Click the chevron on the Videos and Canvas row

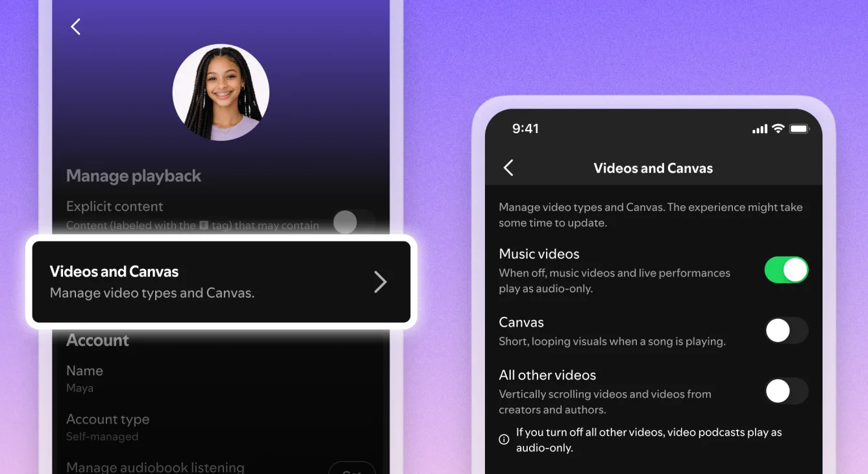tap(380, 282)
